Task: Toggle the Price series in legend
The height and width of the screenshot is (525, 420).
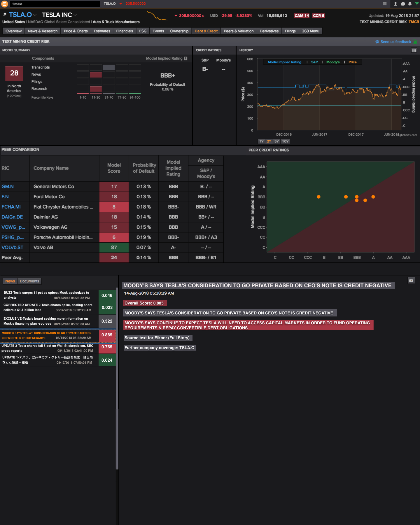Action: 352,62
